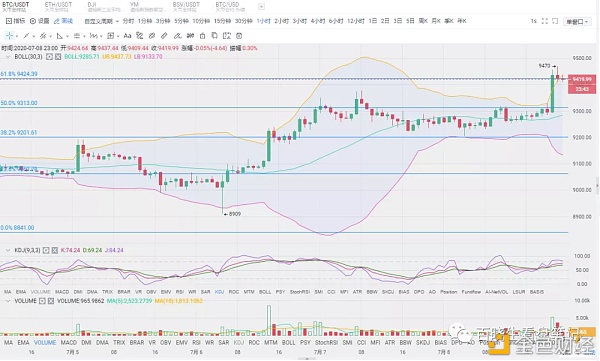The height and width of the screenshot is (361, 600).
Task: Click the 61.8% 9424.39 Fibonacci level label
Action: [19, 74]
